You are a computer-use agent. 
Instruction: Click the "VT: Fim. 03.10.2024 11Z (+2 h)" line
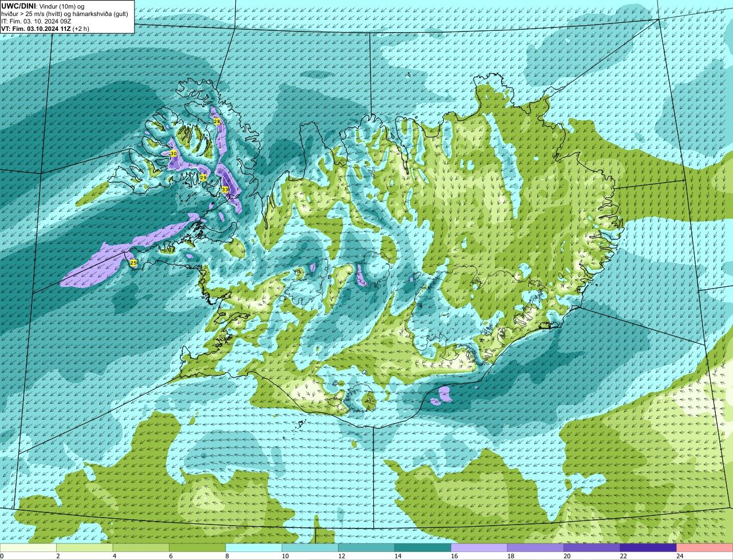click(45, 29)
